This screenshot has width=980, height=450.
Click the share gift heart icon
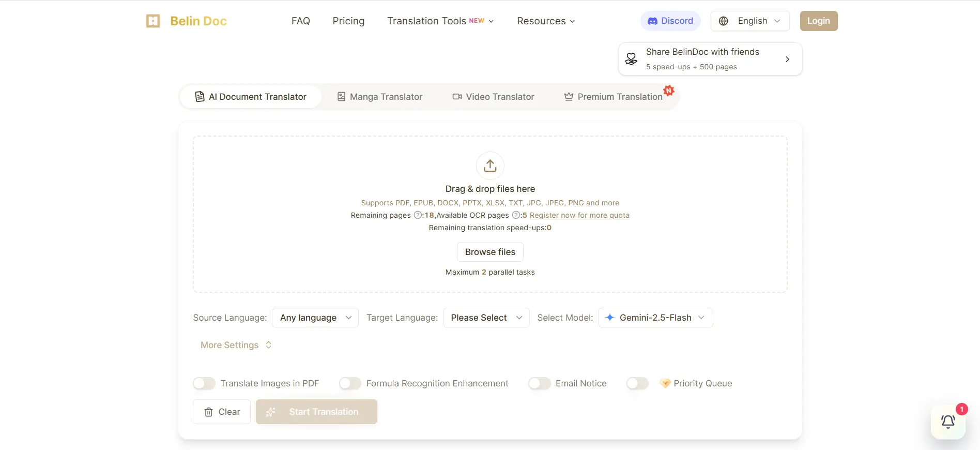pos(631,59)
